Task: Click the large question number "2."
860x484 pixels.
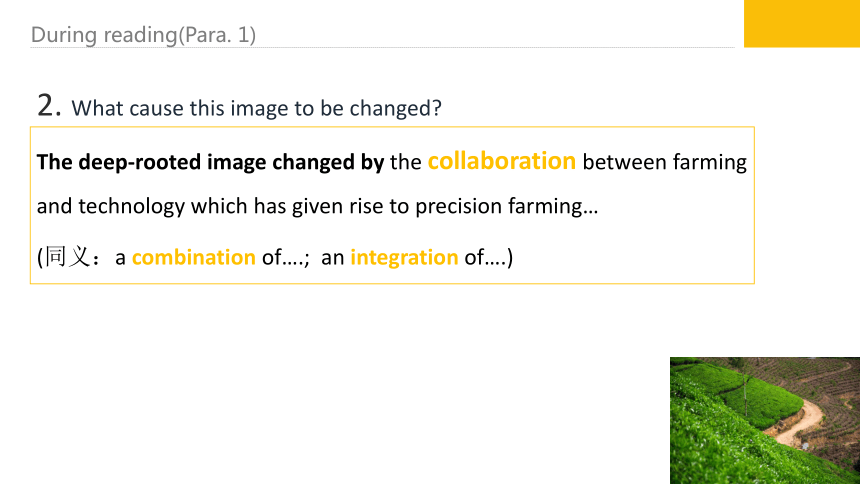Action: [x=49, y=105]
